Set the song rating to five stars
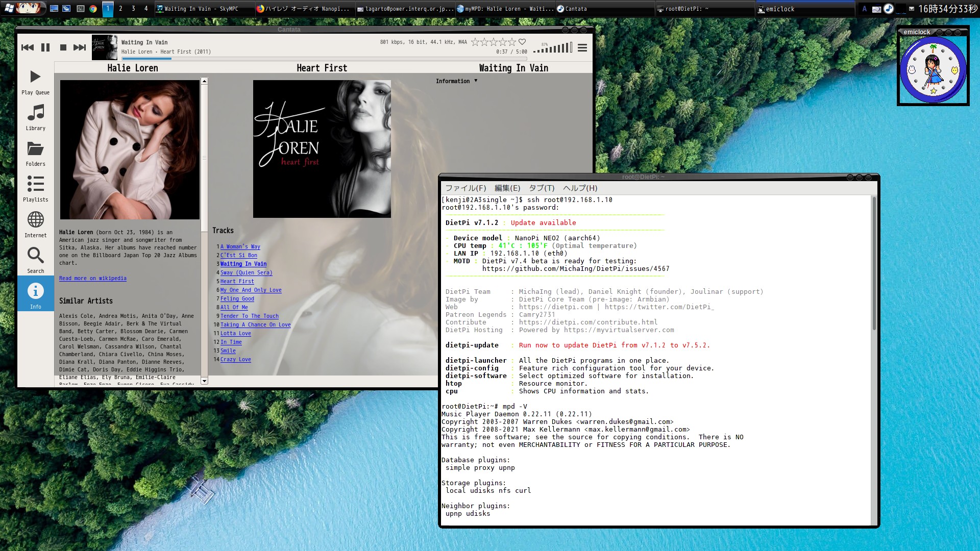This screenshot has width=980, height=551. point(512,42)
